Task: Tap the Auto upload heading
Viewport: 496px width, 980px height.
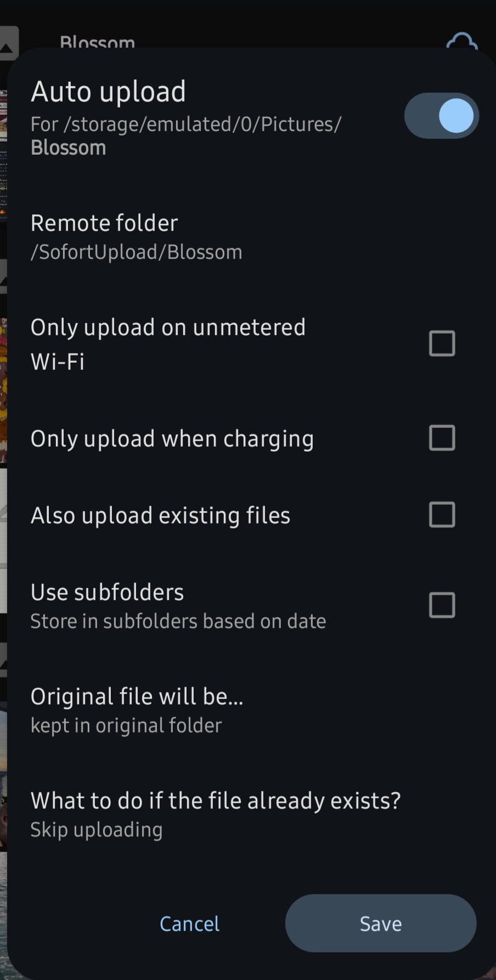Action: point(108,92)
